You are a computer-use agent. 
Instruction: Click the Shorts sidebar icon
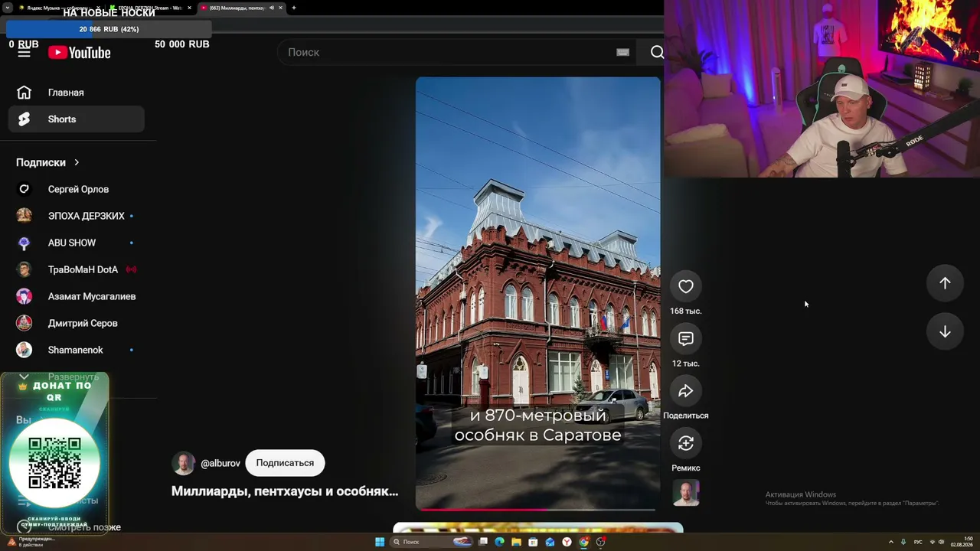coord(24,119)
